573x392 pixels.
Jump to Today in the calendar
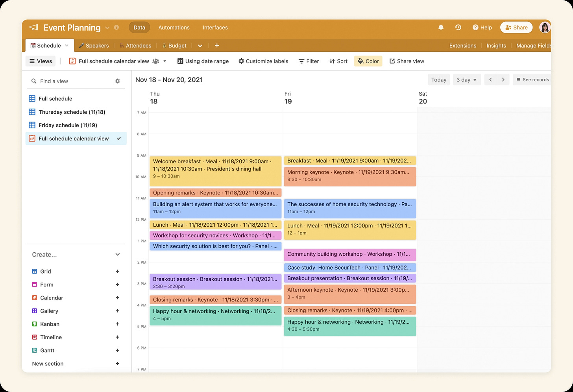coord(438,80)
